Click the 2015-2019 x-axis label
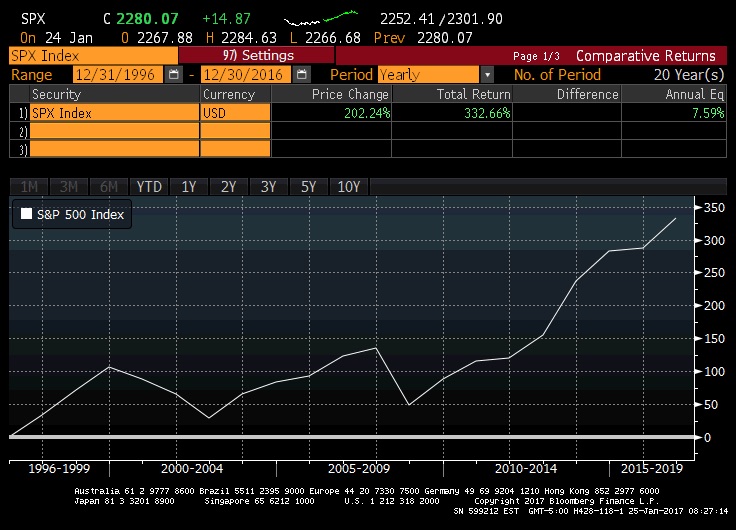Screen dimensions: 736x530 [652, 469]
